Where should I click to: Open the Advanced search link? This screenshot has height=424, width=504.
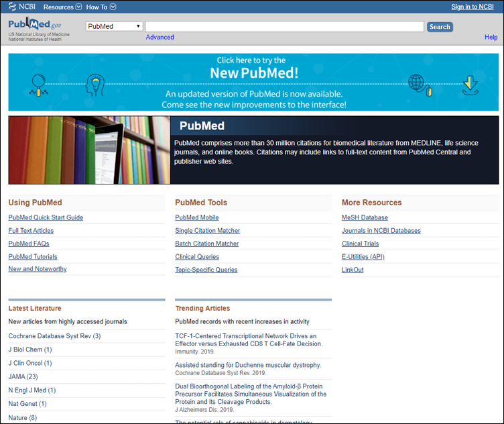(x=160, y=37)
